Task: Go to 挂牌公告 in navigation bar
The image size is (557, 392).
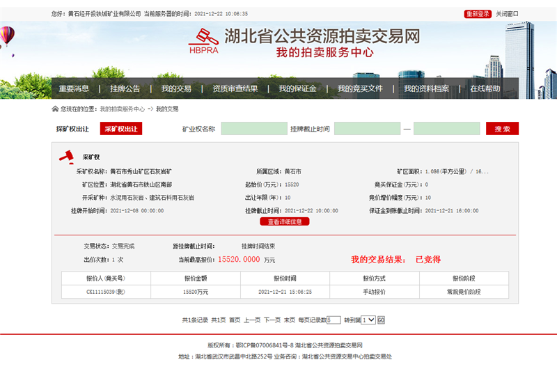Action: click(x=125, y=88)
